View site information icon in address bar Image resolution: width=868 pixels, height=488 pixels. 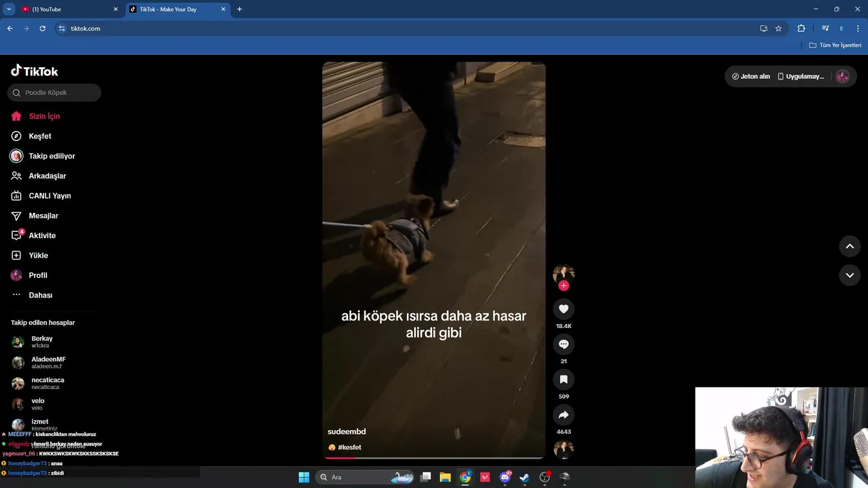(x=62, y=28)
